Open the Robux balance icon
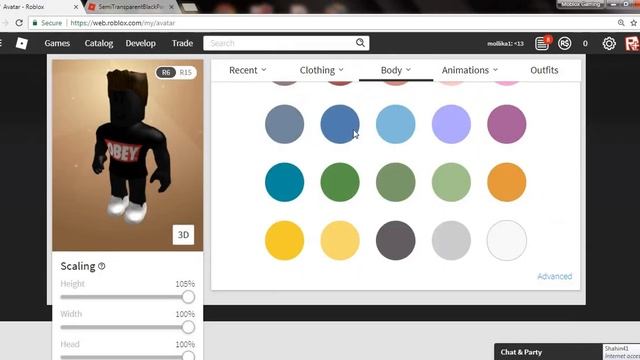This screenshot has height=360, width=640. click(565, 43)
